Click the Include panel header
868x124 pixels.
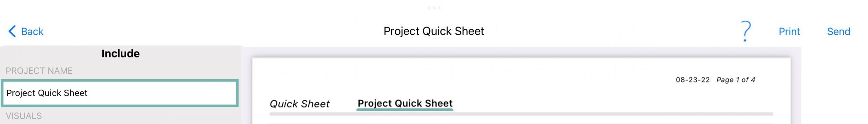[120, 54]
